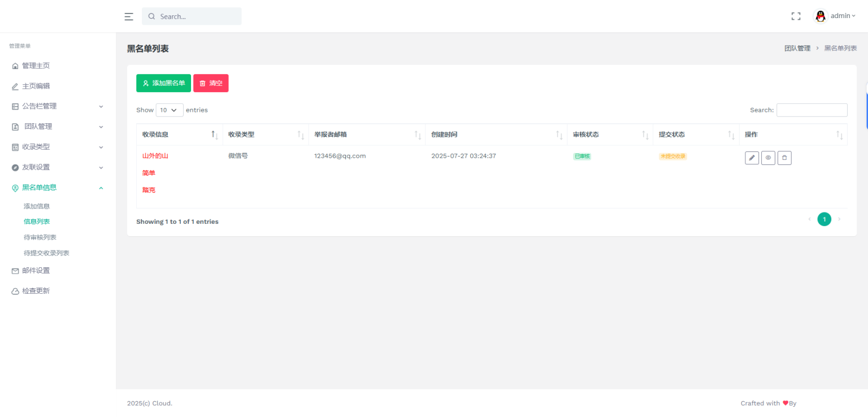The image size is (868, 417).
Task: Open 检查更新 in the sidebar
Action: pyautogui.click(x=36, y=291)
